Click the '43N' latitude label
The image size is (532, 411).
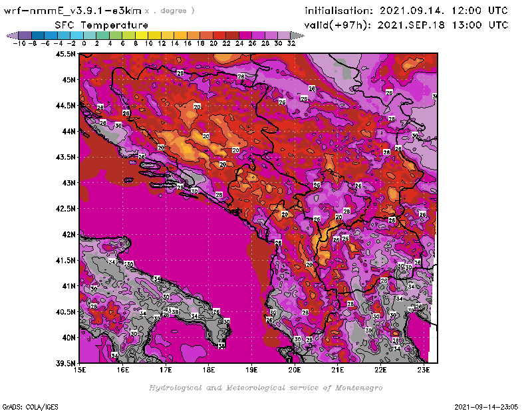(68, 183)
